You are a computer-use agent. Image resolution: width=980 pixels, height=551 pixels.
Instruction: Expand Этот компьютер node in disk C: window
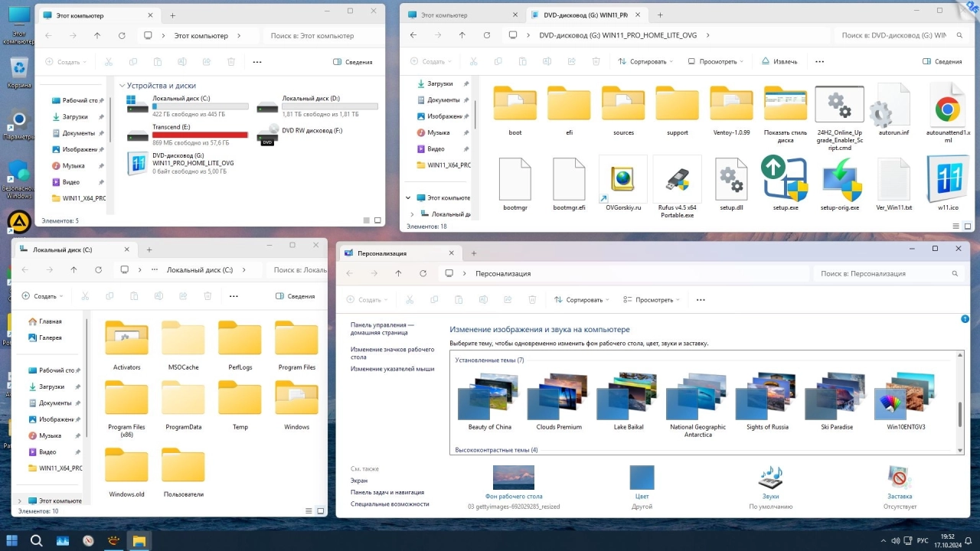click(x=20, y=500)
